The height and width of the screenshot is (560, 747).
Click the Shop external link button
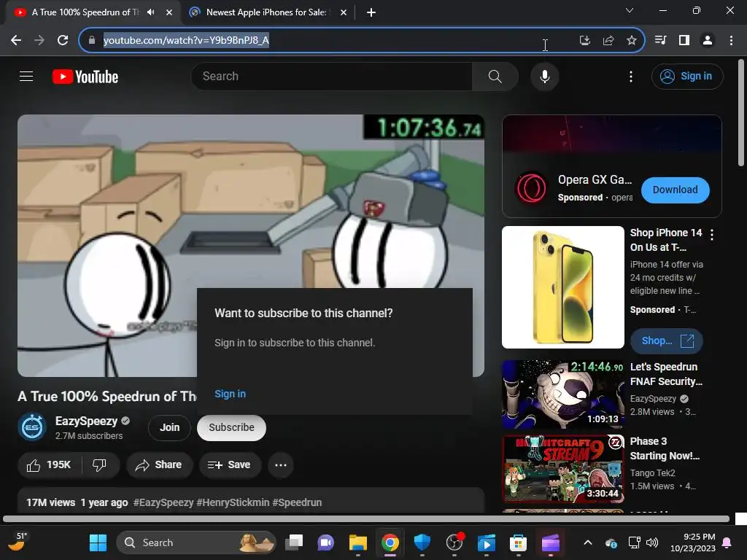click(667, 341)
